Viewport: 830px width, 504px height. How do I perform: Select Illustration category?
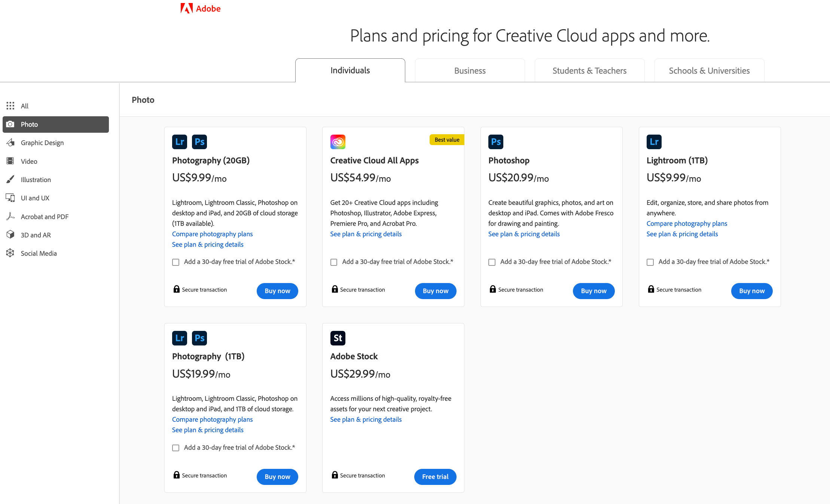(x=56, y=179)
